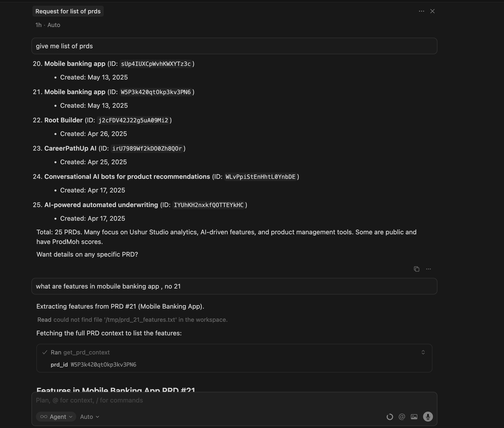The height and width of the screenshot is (428, 504).
Task: Click the 'Request for list of prds' title chip
Action: [68, 11]
